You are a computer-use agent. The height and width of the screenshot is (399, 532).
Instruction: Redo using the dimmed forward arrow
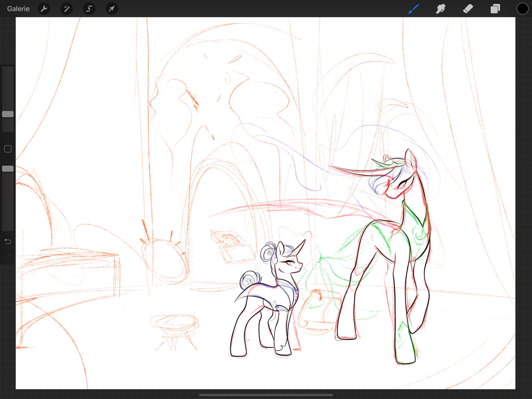pyautogui.click(x=8, y=257)
